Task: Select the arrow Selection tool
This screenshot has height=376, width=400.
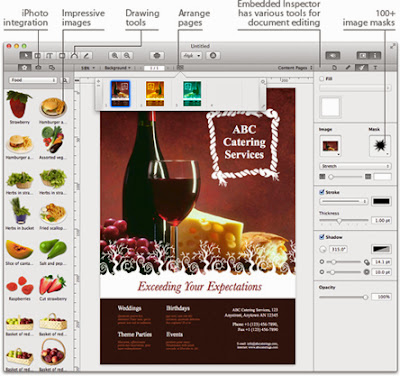Action: coord(26,56)
